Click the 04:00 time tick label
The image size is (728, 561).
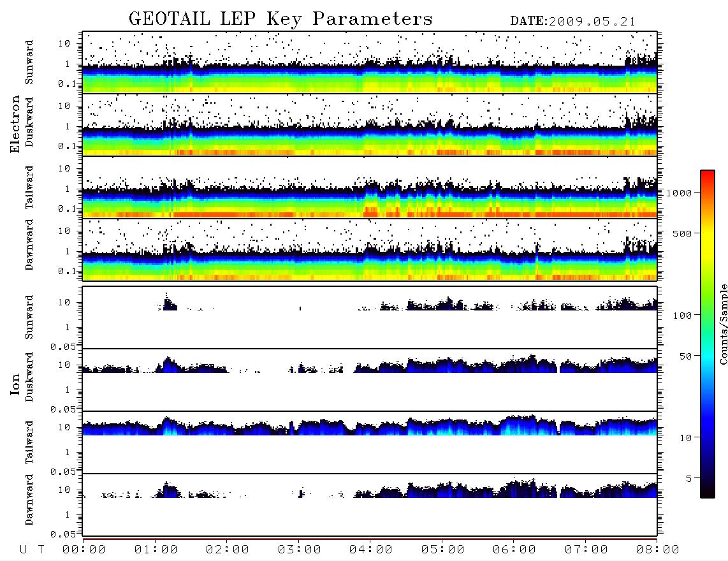pyautogui.click(x=371, y=550)
